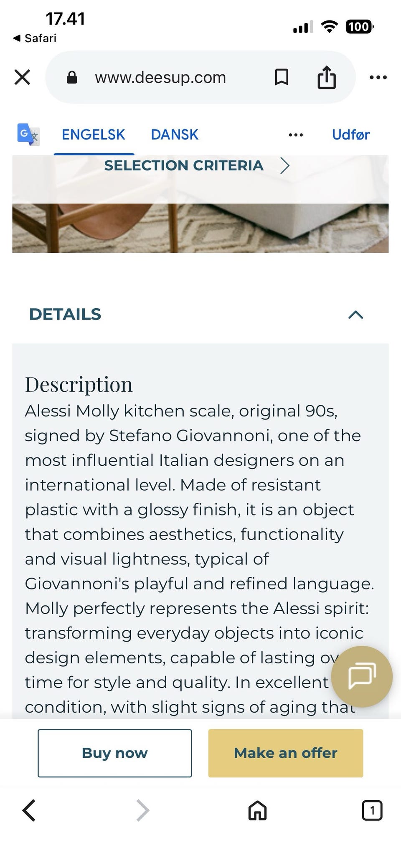Viewport: 401px width, 868px height.
Task: Open the tabs switcher showing 1
Action: point(372,811)
